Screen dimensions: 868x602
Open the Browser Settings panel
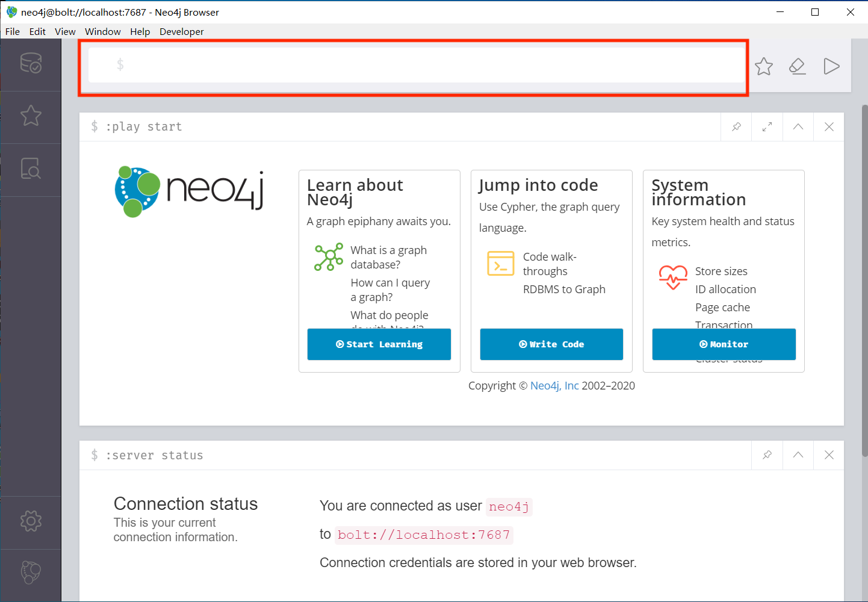point(31,522)
